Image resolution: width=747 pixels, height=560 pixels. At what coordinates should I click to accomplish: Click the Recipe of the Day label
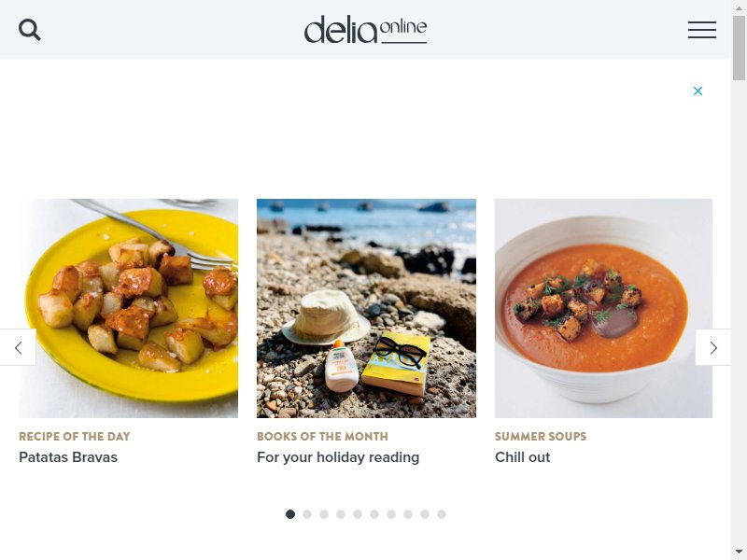click(x=75, y=436)
